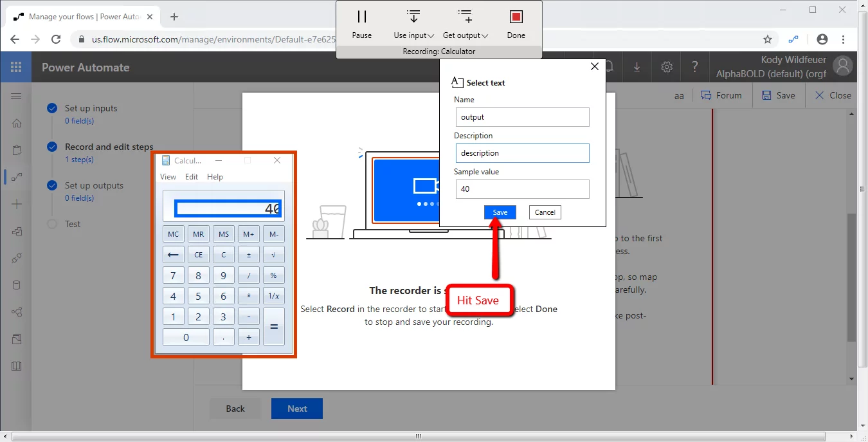
Task: Click the Calculator square root key
Action: coord(274,255)
